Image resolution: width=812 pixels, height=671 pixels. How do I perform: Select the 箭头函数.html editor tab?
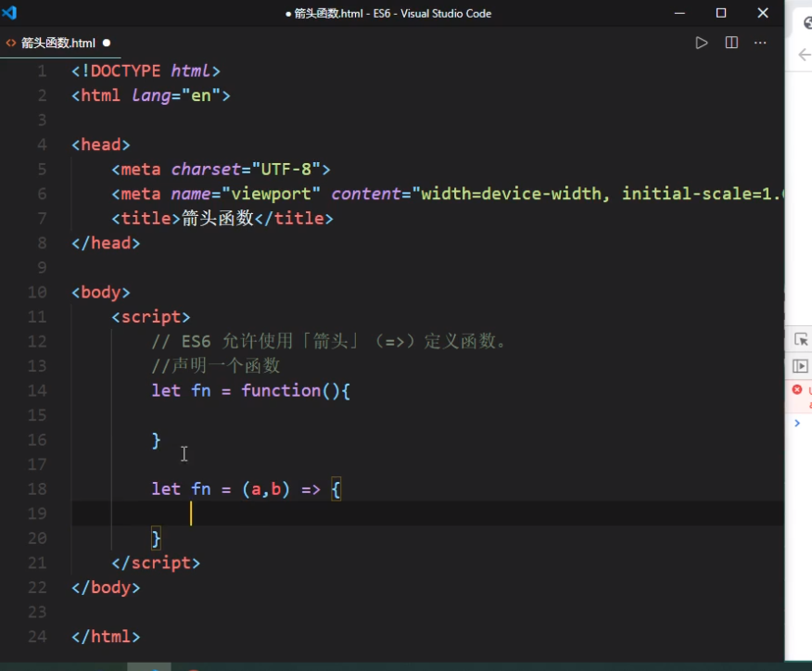pos(58,43)
